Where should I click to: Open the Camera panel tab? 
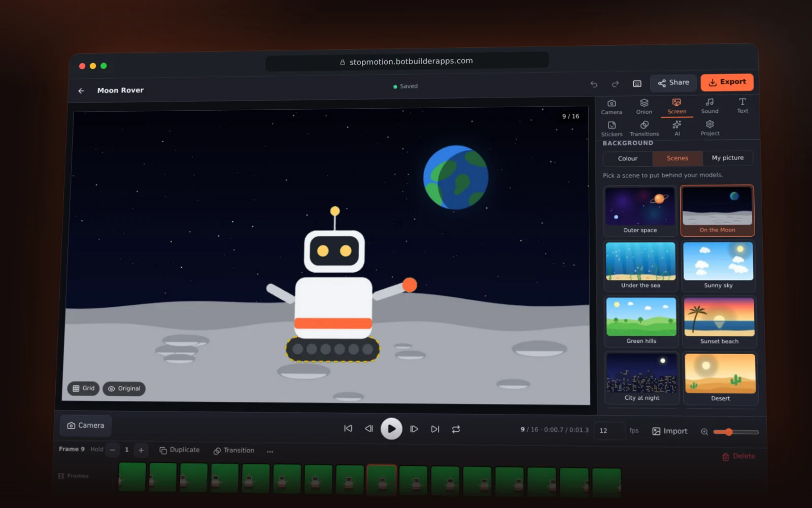[612, 107]
